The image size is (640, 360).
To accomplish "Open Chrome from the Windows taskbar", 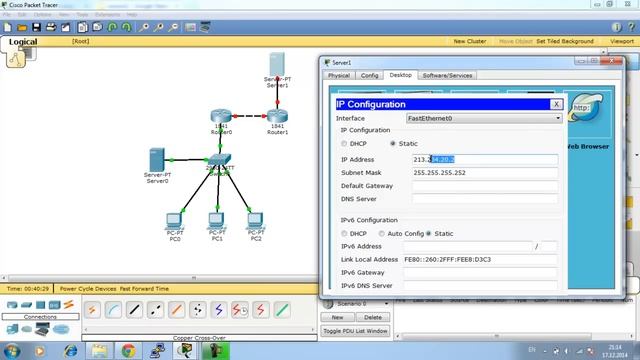I will [128, 351].
